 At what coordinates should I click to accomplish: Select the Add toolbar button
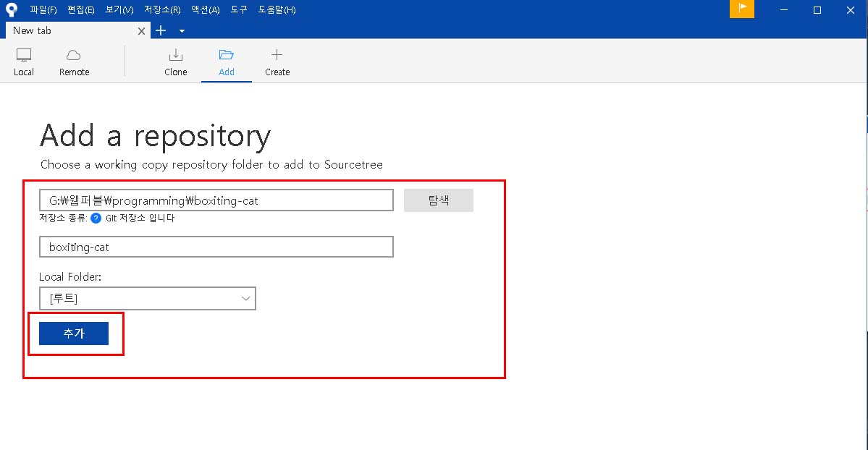click(227, 61)
